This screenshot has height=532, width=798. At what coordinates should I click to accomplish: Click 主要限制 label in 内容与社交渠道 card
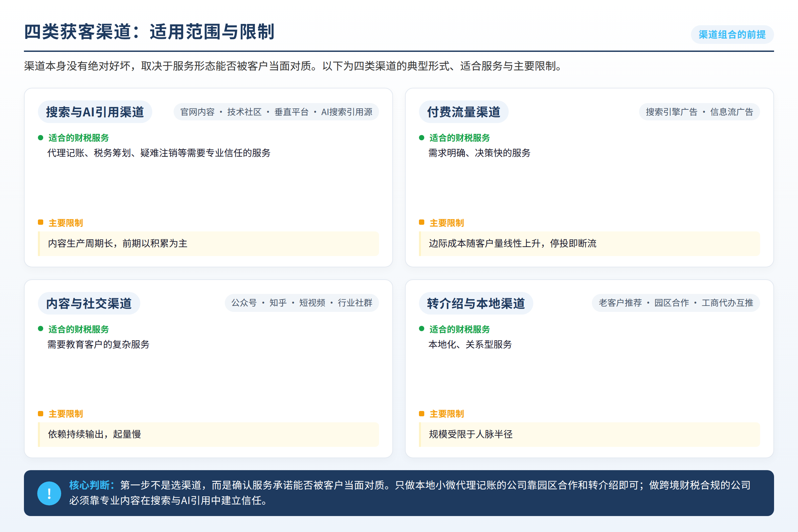click(x=66, y=414)
